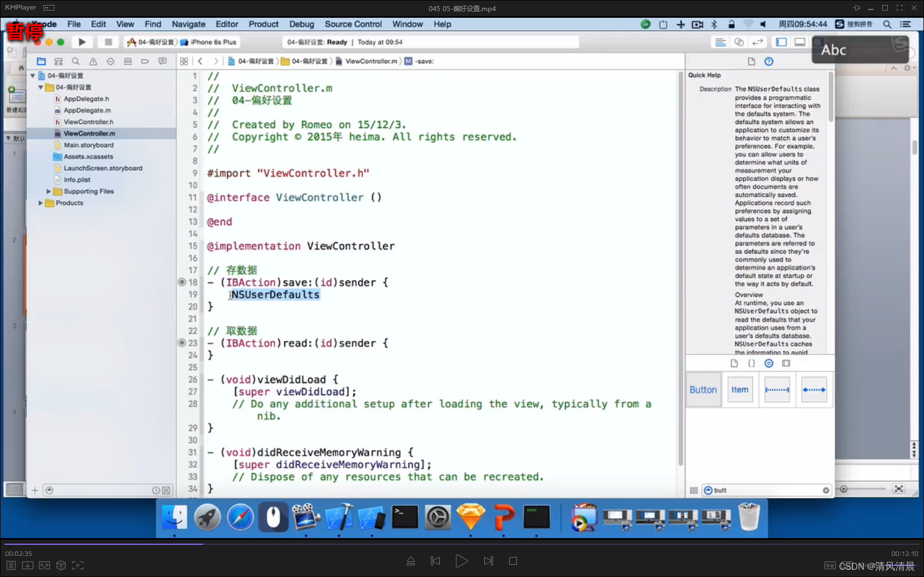Open Main.storyboard file

pyautogui.click(x=88, y=145)
